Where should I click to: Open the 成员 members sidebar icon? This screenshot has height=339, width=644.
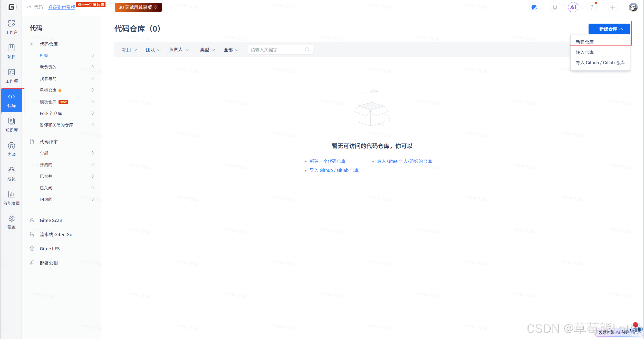[x=12, y=173]
